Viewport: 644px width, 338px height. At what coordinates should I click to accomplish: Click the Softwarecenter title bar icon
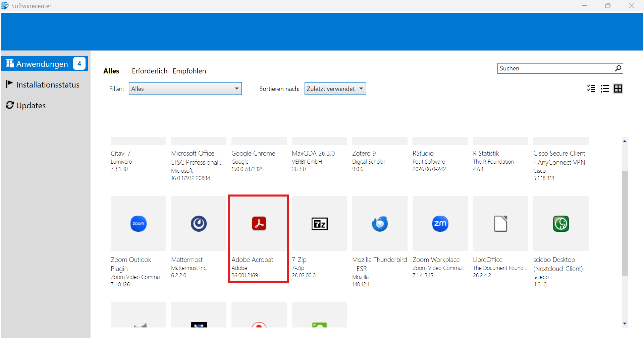[x=5, y=5]
